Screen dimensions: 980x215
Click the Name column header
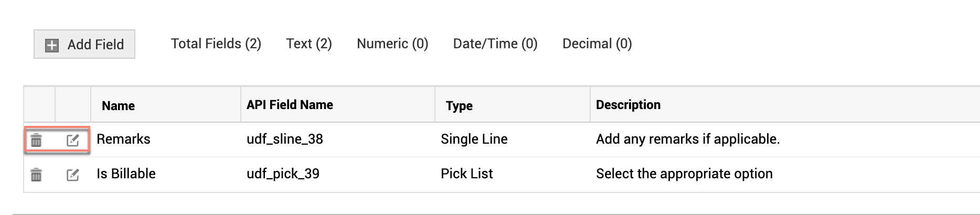(118, 106)
